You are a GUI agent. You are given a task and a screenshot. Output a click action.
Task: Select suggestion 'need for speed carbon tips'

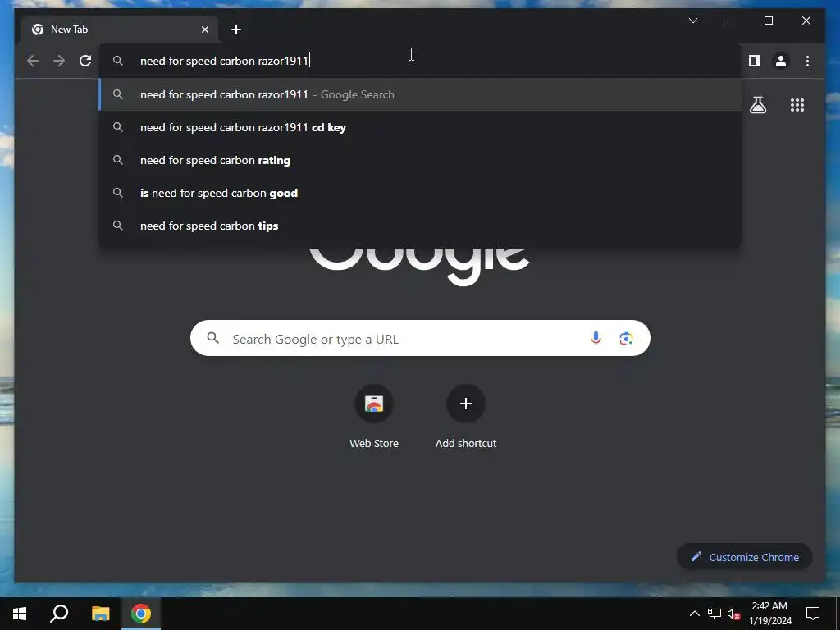pos(420,226)
